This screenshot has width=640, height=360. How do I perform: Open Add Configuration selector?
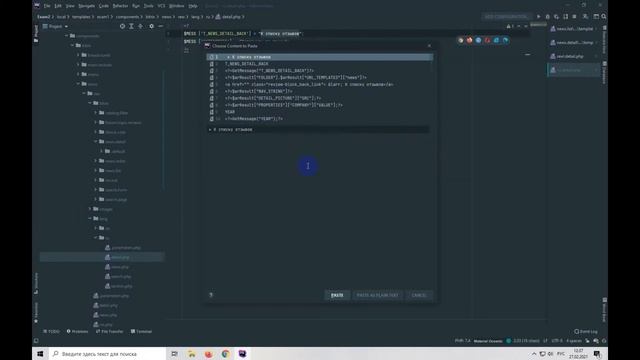click(506, 17)
